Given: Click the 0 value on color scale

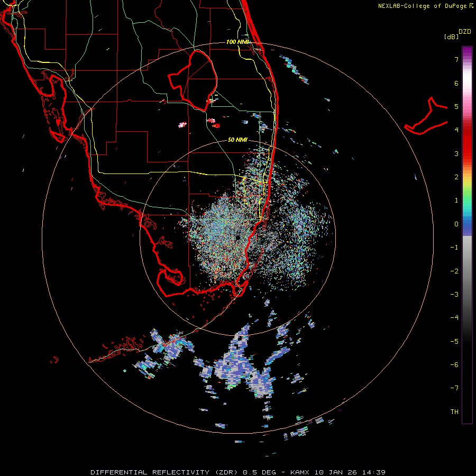Looking at the screenshot, I should click(456, 224).
